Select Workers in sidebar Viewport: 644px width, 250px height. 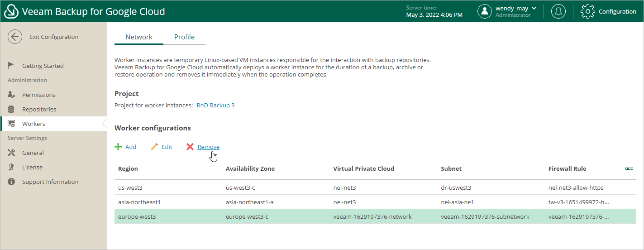53,124
